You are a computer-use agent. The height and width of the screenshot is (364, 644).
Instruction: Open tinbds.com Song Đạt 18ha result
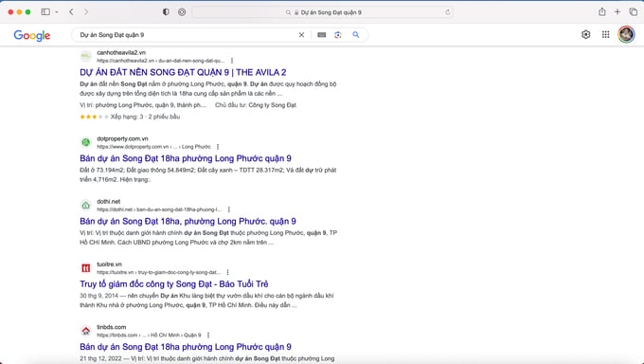click(186, 347)
